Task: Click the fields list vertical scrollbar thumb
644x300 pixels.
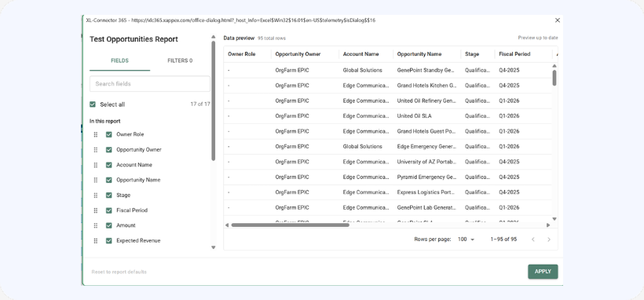Action: 213,101
